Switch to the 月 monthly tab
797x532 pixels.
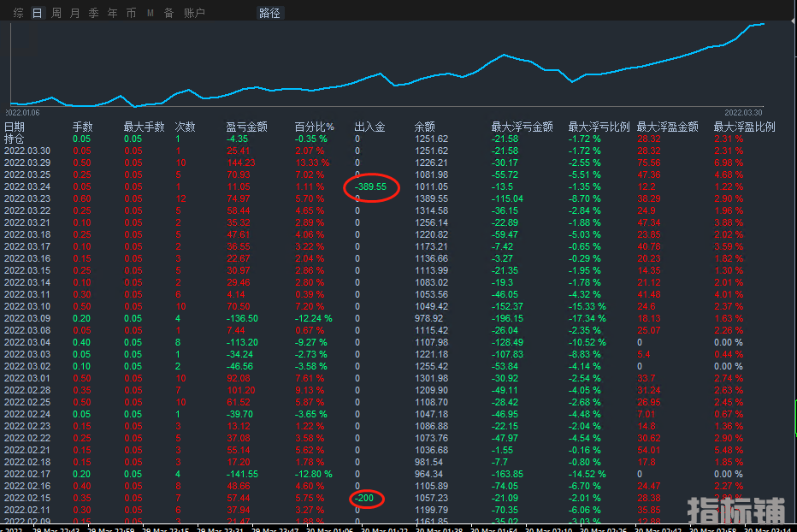pos(75,13)
